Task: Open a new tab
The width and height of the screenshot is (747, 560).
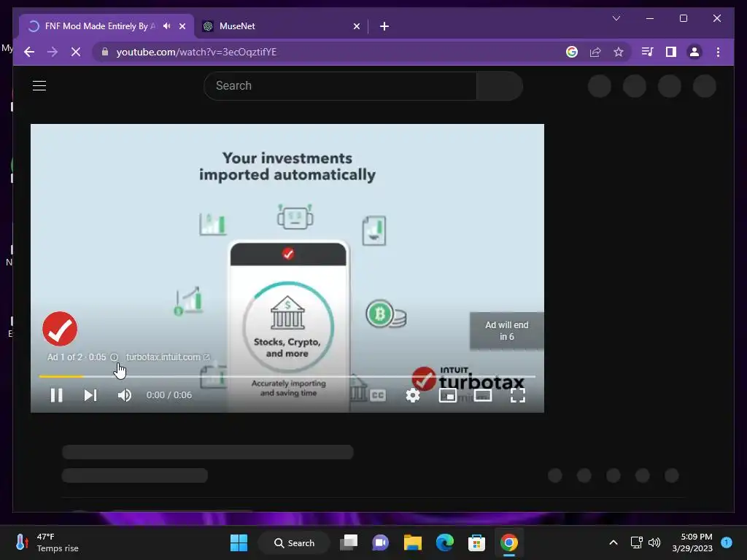Action: (384, 26)
